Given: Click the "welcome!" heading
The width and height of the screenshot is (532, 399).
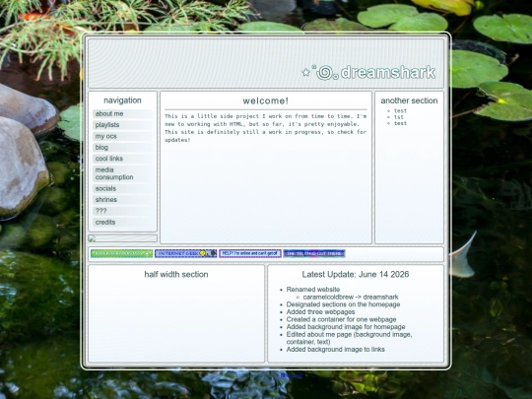Looking at the screenshot, I should pos(266,100).
